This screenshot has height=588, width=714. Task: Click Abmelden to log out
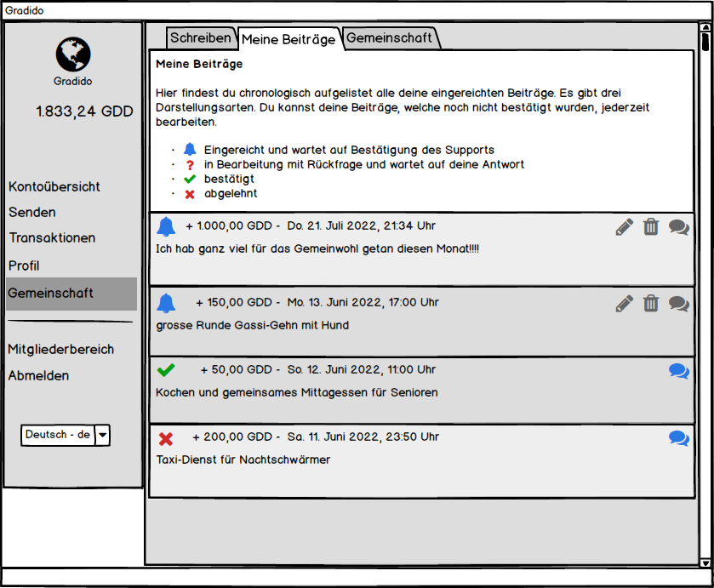[38, 376]
